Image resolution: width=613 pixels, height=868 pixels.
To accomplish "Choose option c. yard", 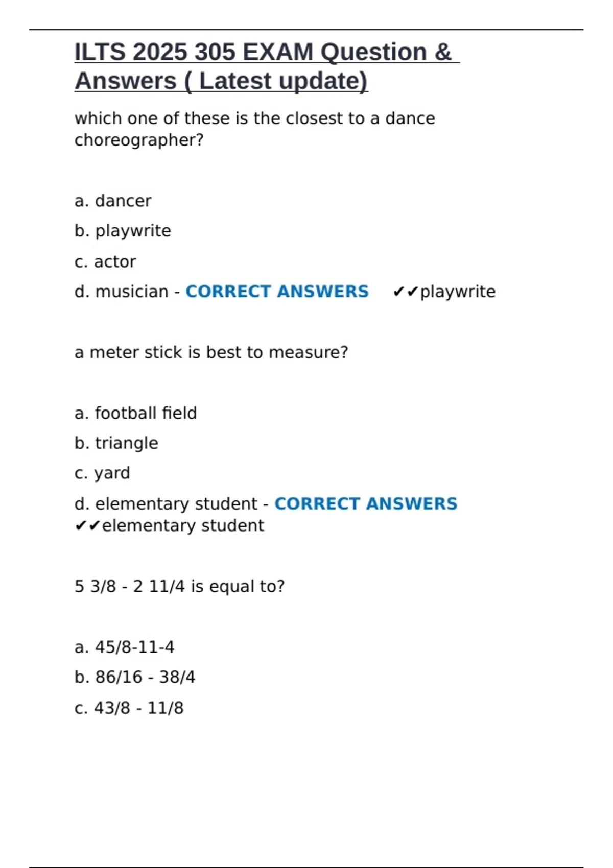I will [102, 473].
